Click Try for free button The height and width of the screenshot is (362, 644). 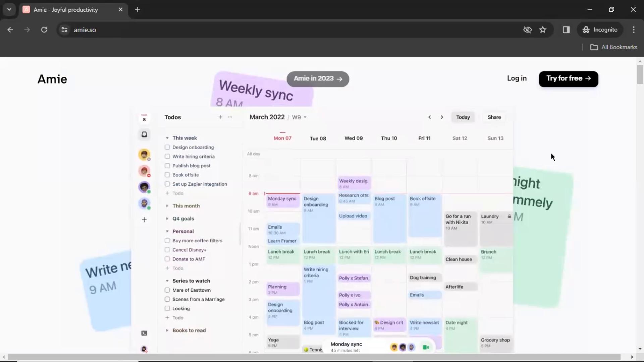(x=569, y=79)
